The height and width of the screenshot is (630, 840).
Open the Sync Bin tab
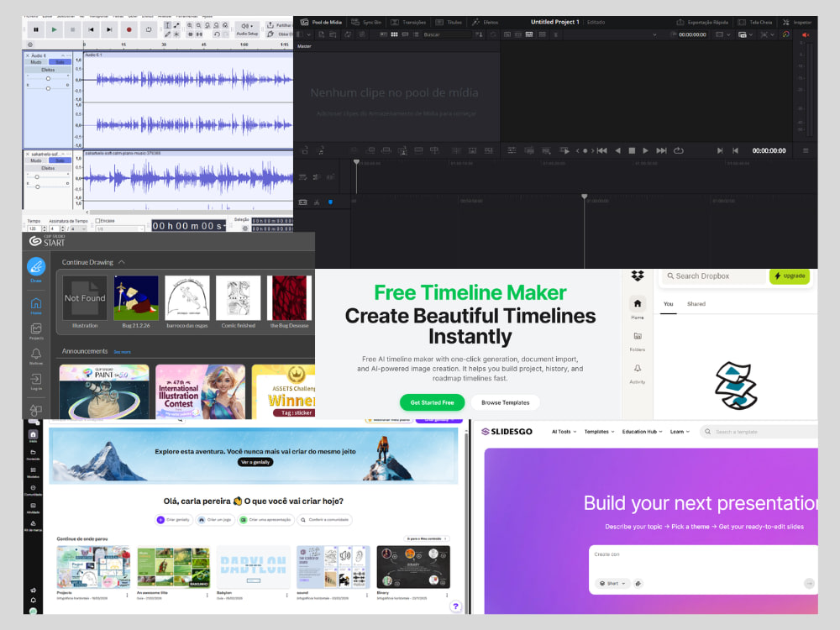click(367, 22)
